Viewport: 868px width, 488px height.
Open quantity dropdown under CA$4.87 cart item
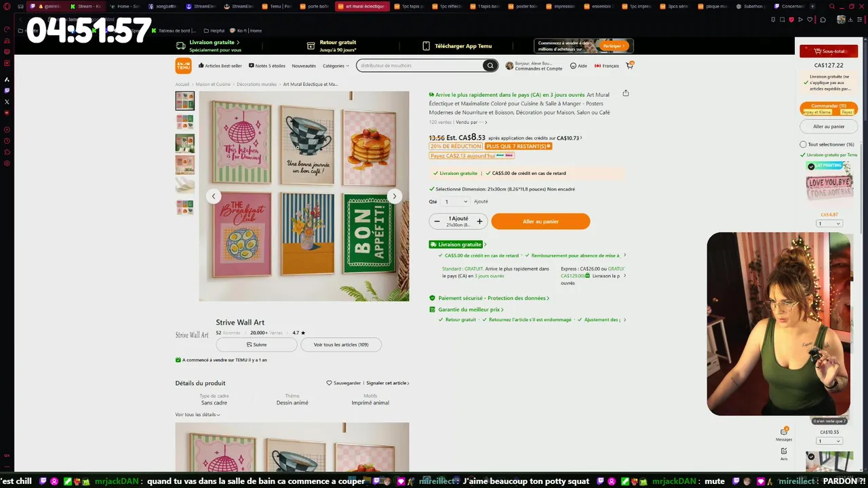pos(829,224)
